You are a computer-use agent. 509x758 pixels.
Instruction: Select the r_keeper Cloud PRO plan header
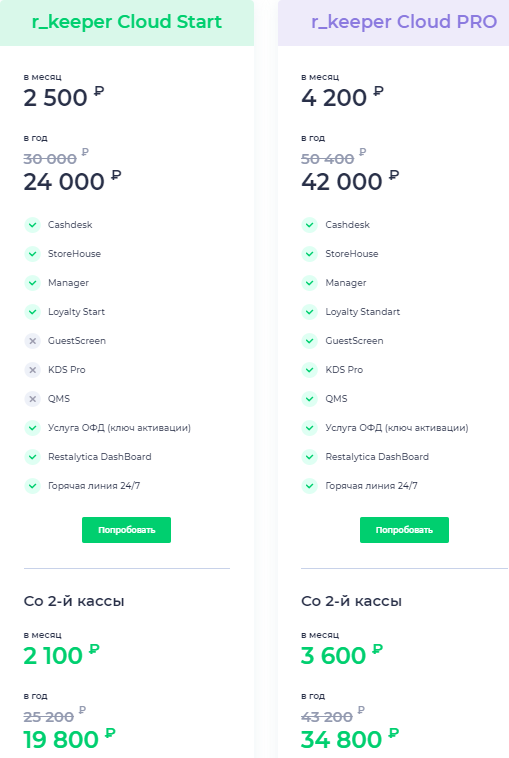pyautogui.click(x=393, y=23)
